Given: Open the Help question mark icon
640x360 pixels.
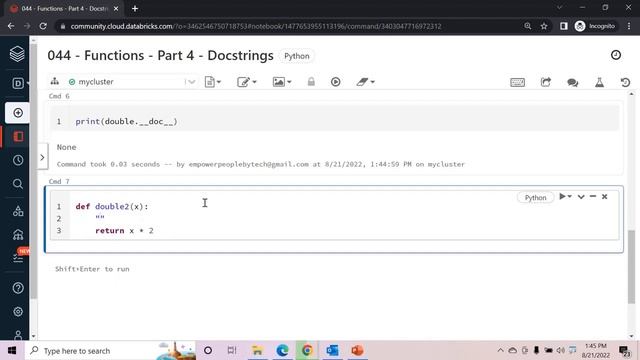Looking at the screenshot, I should (x=18, y=288).
